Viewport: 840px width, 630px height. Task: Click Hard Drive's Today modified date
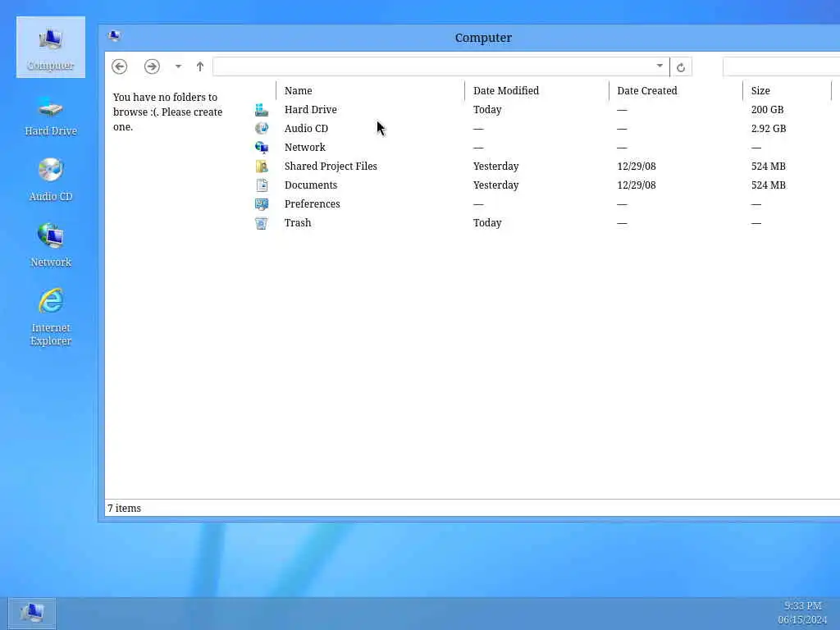(487, 110)
